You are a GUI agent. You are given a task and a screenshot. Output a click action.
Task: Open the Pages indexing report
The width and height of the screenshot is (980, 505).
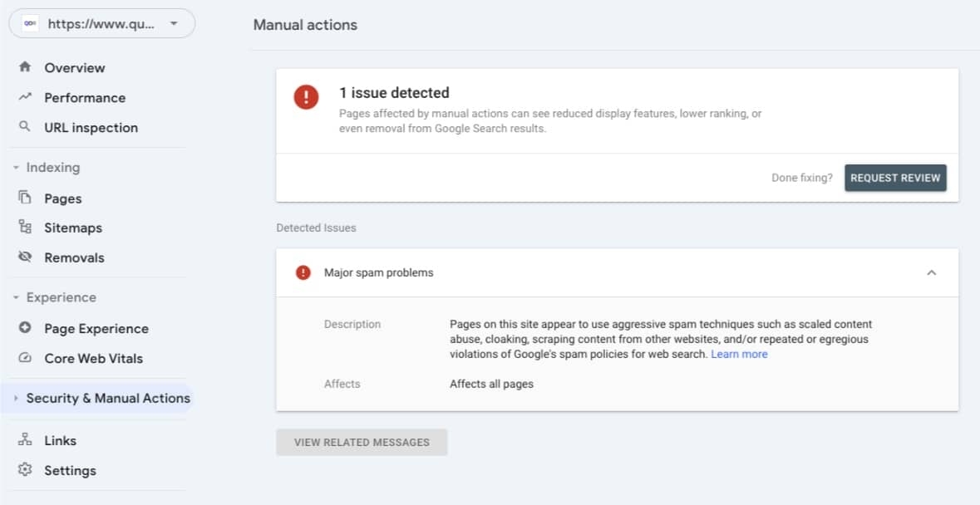coord(62,199)
